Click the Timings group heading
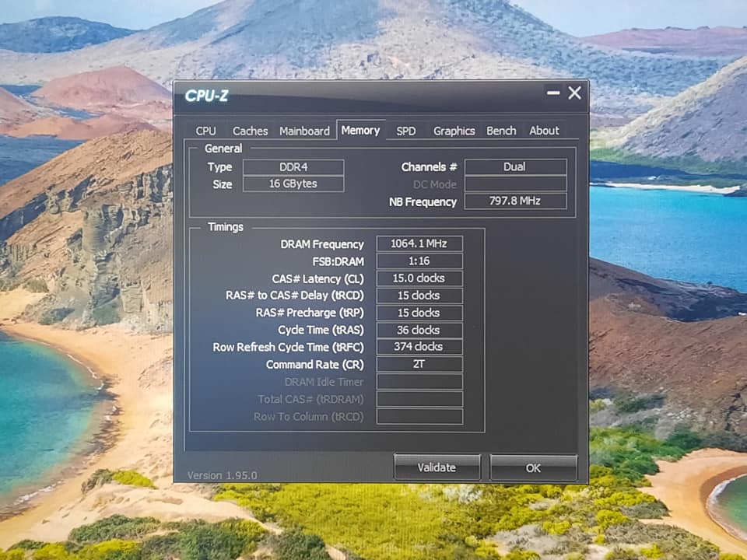The width and height of the screenshot is (747, 560). pos(226,226)
